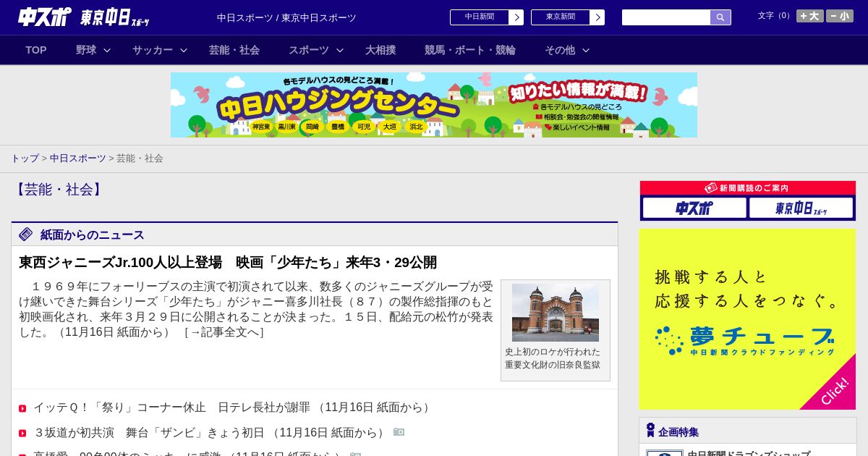
Task: Expand the スポーツ dropdown chevron
Action: (x=340, y=50)
